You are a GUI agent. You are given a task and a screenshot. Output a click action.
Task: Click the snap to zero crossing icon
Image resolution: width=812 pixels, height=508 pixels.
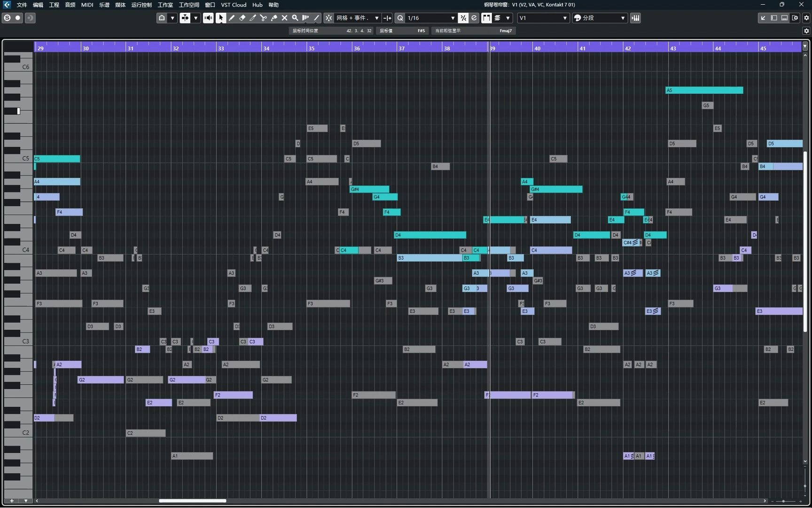[x=387, y=18]
